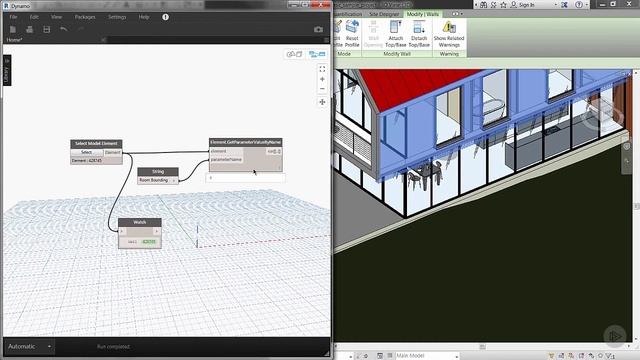Switch to 3D background preview navigation

[294, 54]
